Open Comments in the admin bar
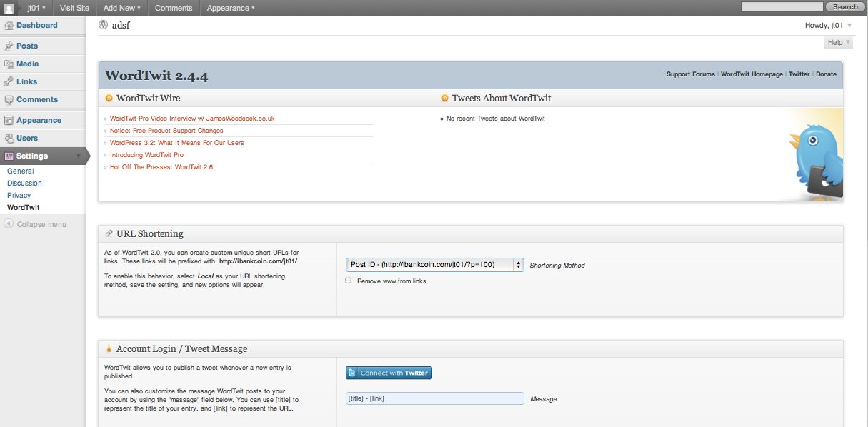The image size is (868, 427). pos(174,8)
